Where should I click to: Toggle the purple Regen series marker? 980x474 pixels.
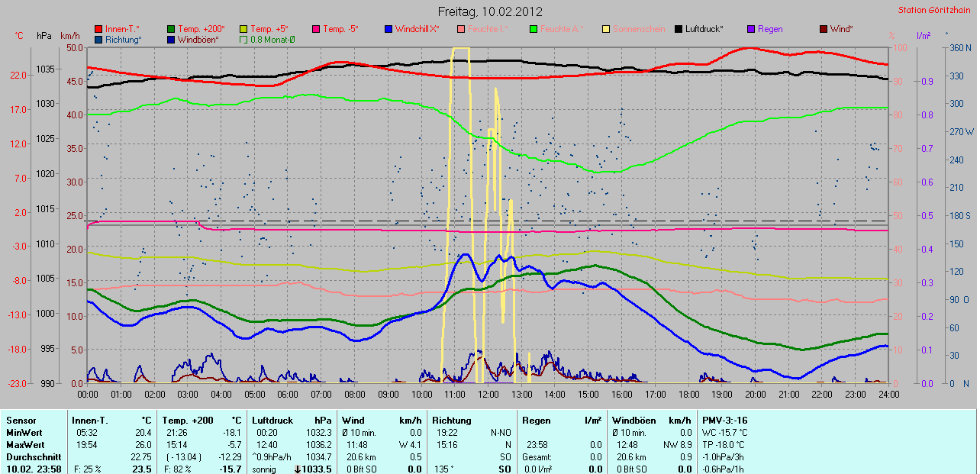[751, 29]
